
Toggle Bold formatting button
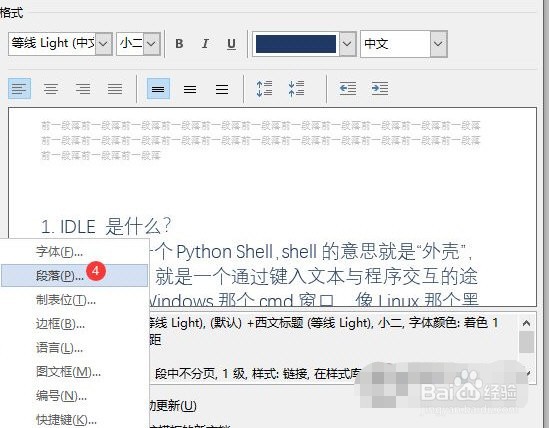[179, 44]
